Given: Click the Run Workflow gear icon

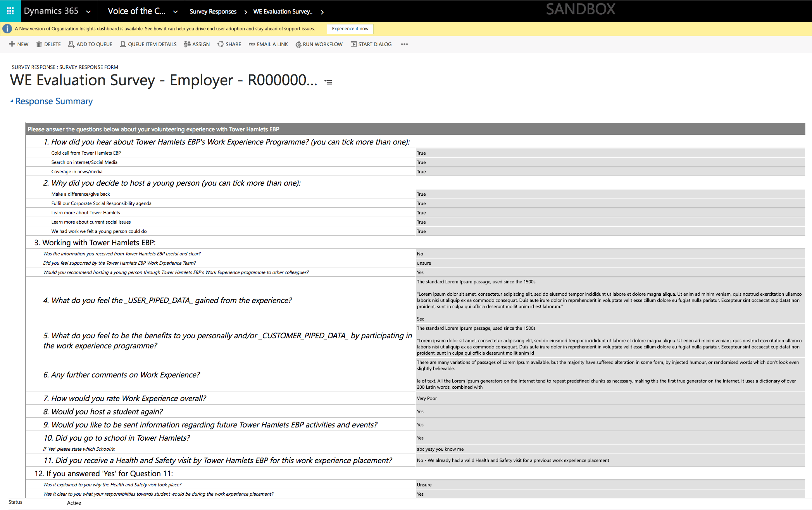Looking at the screenshot, I should pyautogui.click(x=298, y=44).
